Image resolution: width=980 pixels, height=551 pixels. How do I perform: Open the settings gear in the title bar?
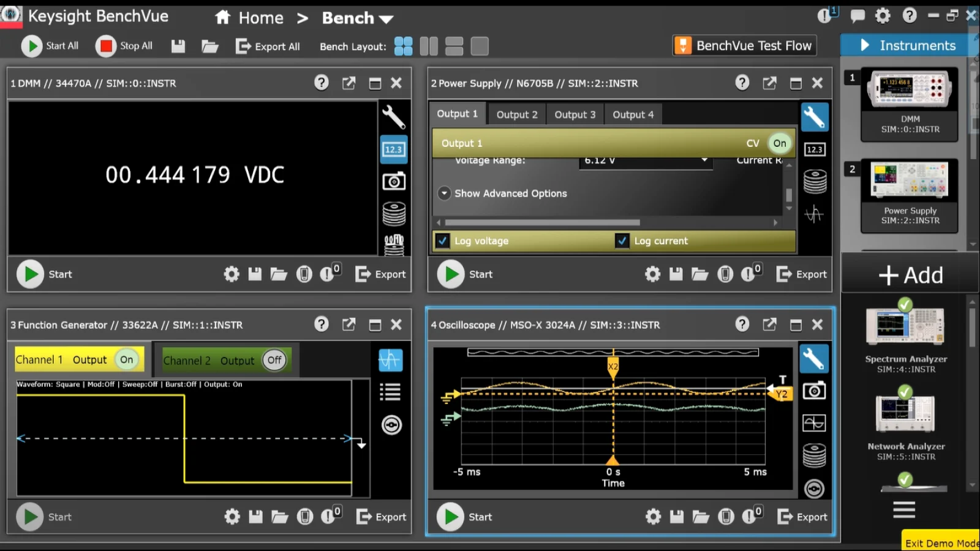[883, 15]
